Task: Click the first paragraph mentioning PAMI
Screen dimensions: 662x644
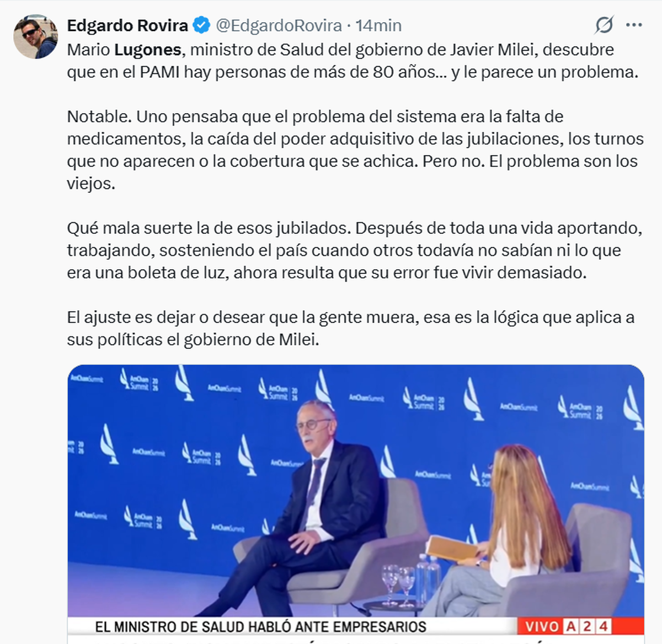Action: [353, 61]
